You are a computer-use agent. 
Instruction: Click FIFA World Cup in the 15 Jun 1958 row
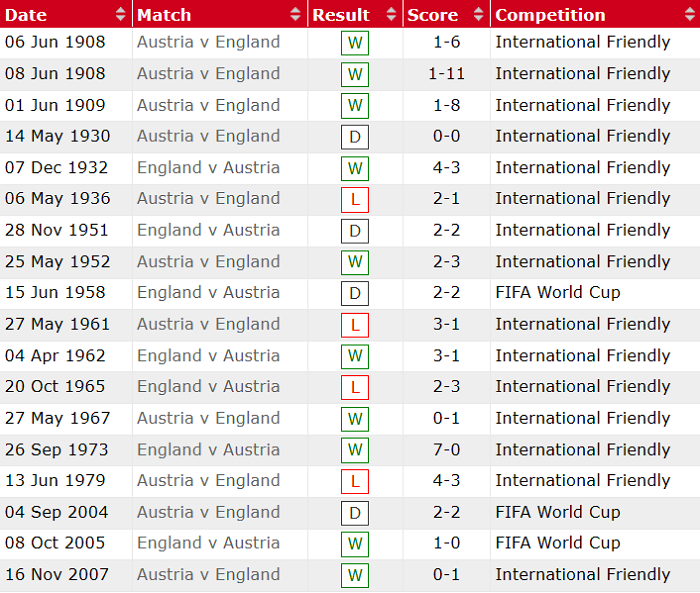(x=557, y=293)
